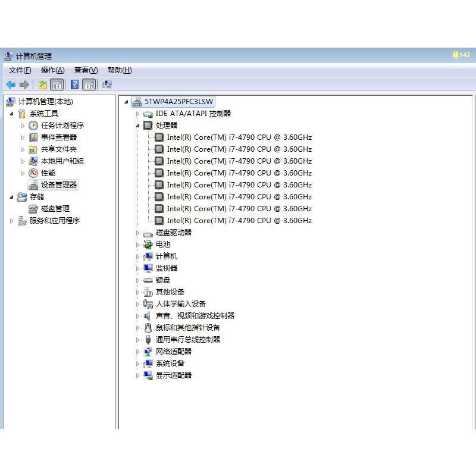Click the 磁盘管理 icon
Screen dimensions: 476x476
click(33, 209)
